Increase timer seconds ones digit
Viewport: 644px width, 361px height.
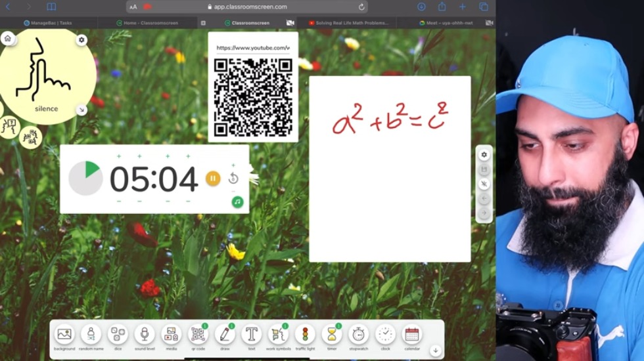(188, 156)
